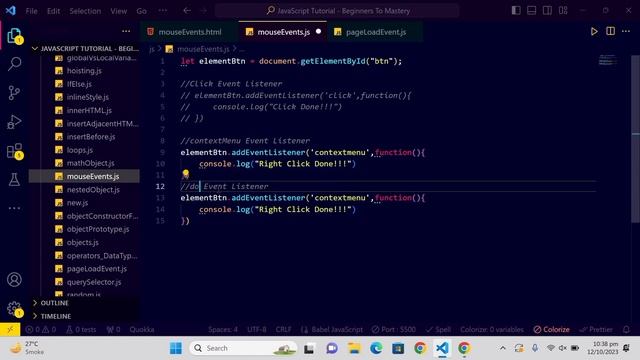Close unsaved mouseEvents.js tab dot

tap(318, 31)
